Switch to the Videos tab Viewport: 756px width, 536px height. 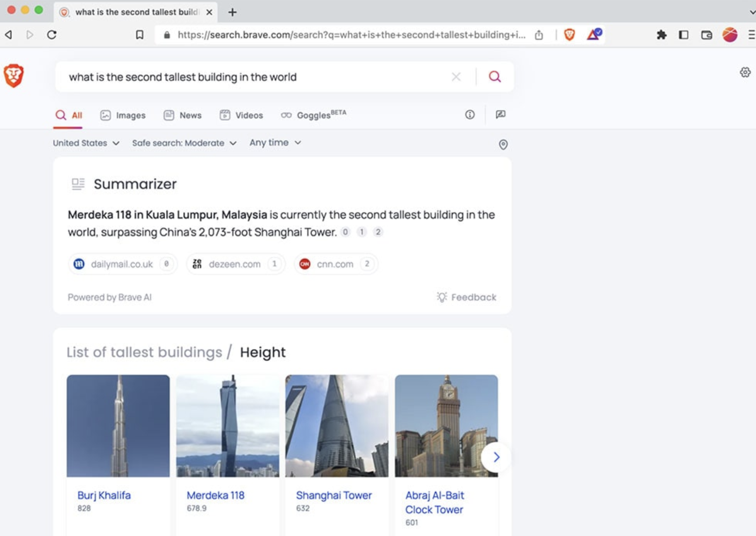pyautogui.click(x=241, y=115)
